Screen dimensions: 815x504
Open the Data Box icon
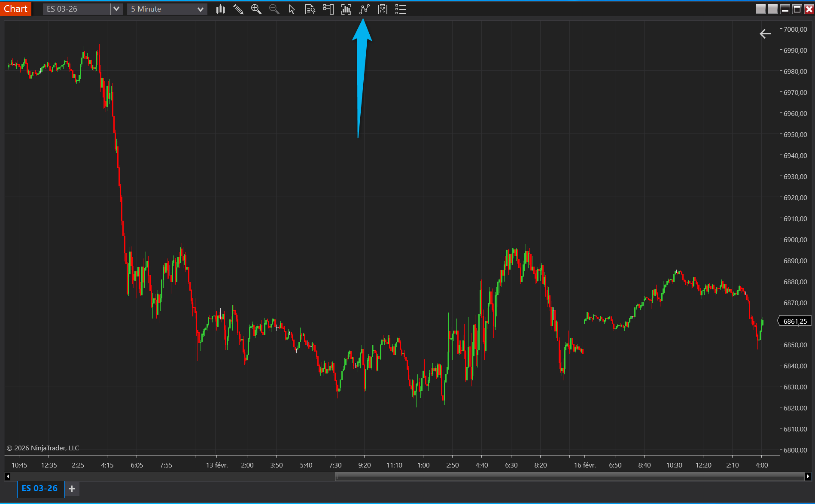click(x=310, y=9)
